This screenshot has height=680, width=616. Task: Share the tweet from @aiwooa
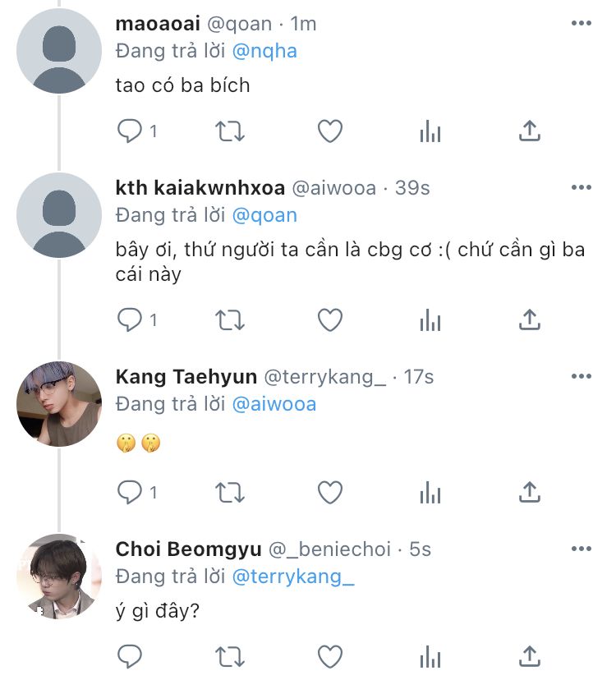point(530,319)
